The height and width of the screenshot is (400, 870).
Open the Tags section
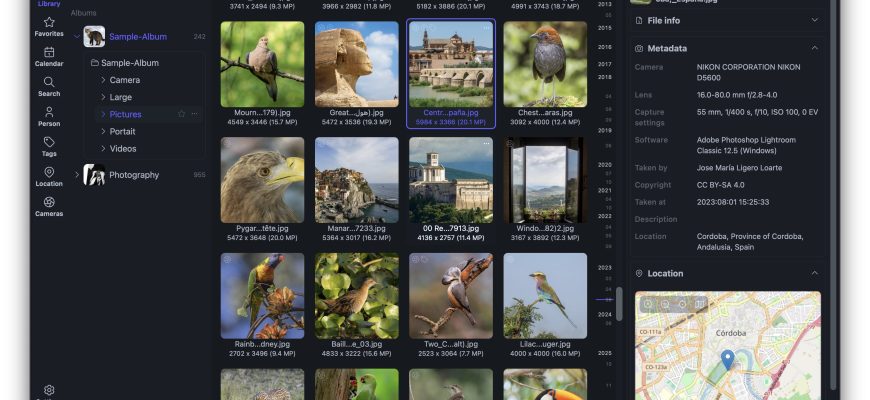49,146
